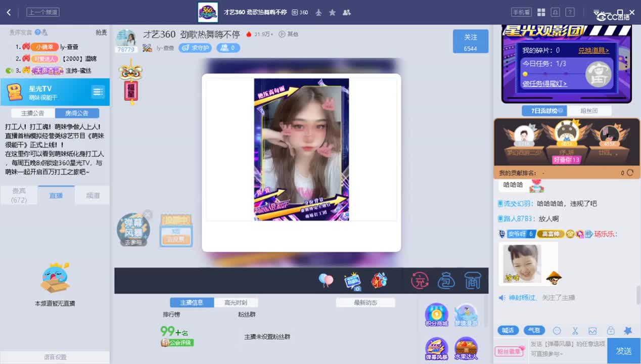Open 语音设置 voice settings

coord(55,357)
